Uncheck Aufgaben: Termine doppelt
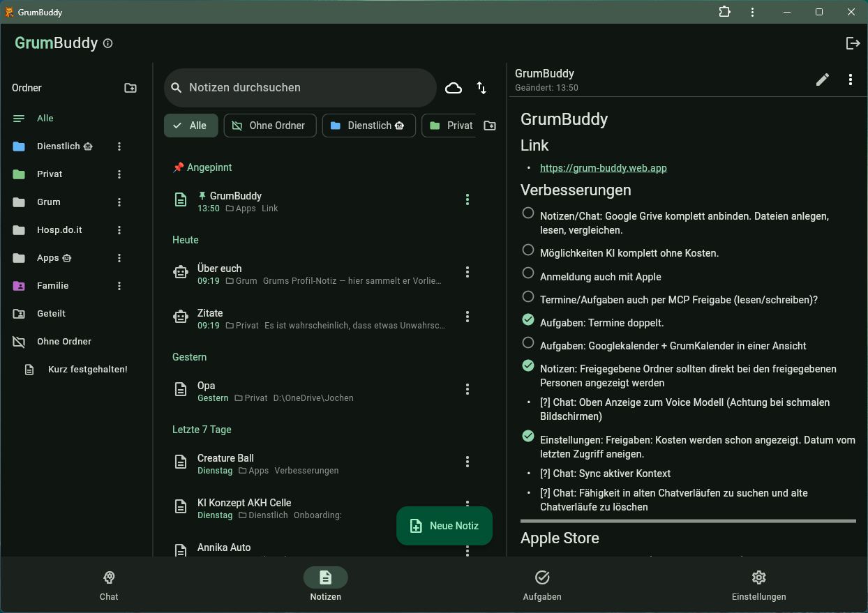This screenshot has height=613, width=868. click(528, 320)
